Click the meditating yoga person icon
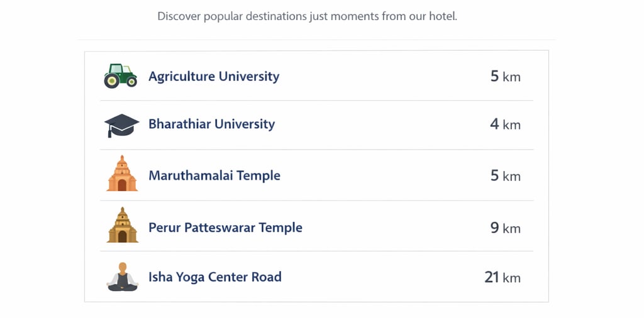The image size is (644, 318). click(123, 277)
